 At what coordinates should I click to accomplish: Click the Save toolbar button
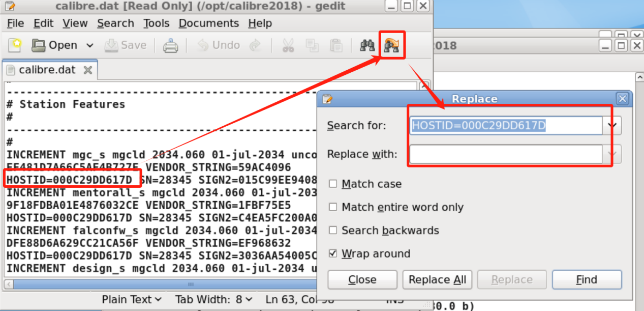pos(126,45)
